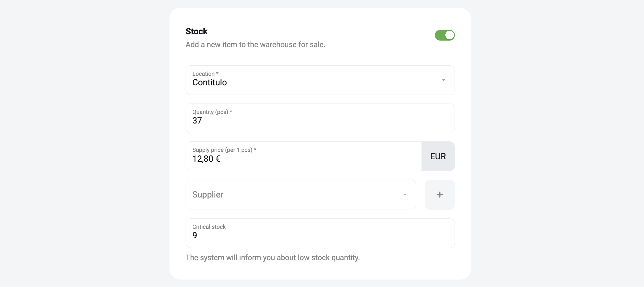Viewport: 644px width, 287px height.
Task: Click the quantity value 37
Action: point(197,121)
